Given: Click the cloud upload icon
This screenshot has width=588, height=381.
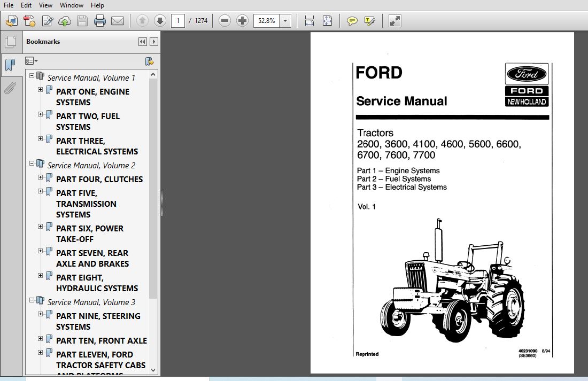Looking at the screenshot, I should (x=65, y=21).
